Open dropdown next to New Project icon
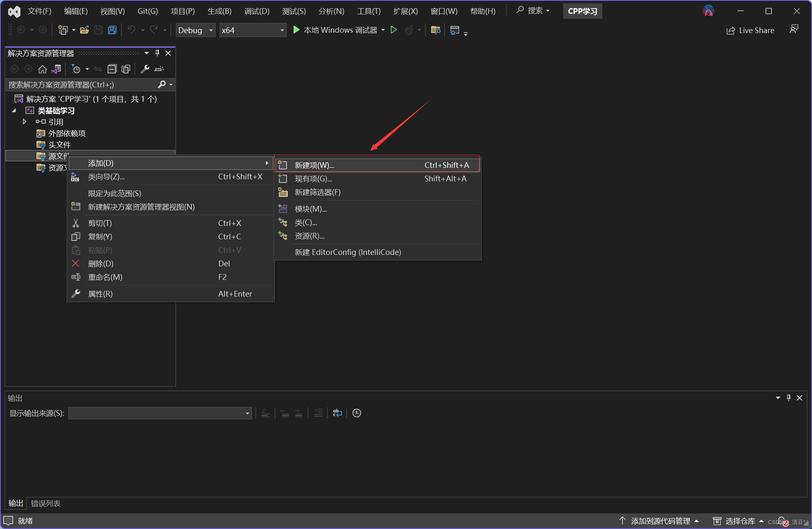Screen dimensions: 812x529 tap(74, 30)
